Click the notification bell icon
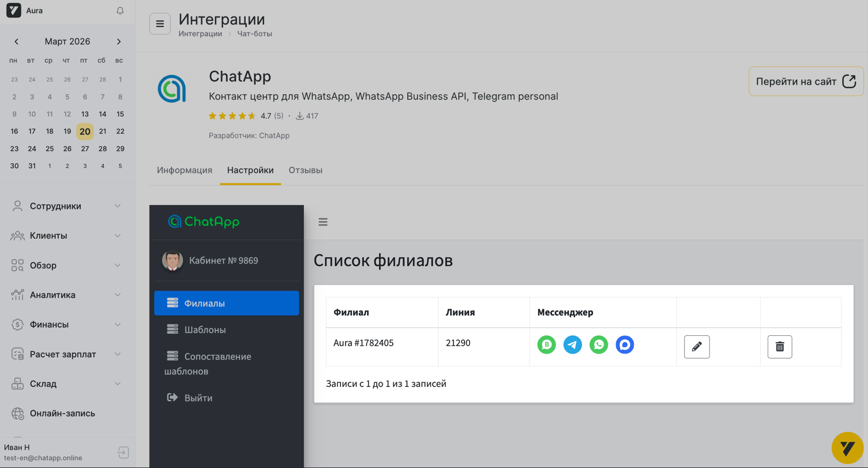 click(120, 11)
